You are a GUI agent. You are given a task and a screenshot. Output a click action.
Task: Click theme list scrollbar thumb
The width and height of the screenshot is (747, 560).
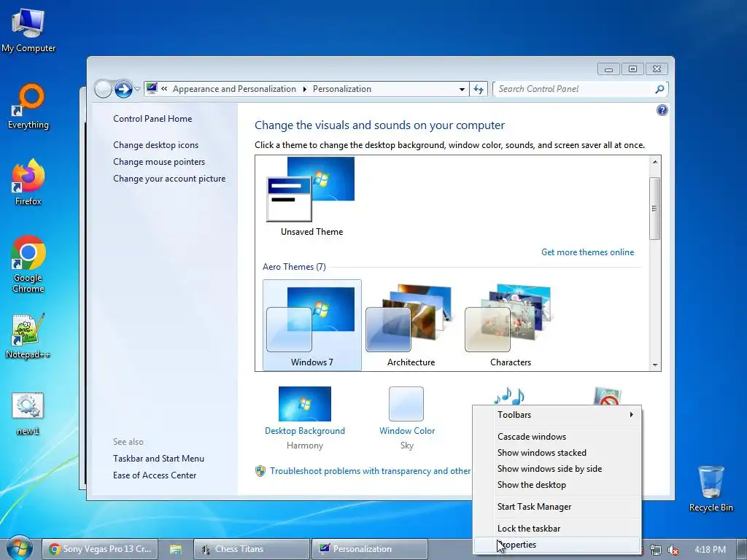654,209
